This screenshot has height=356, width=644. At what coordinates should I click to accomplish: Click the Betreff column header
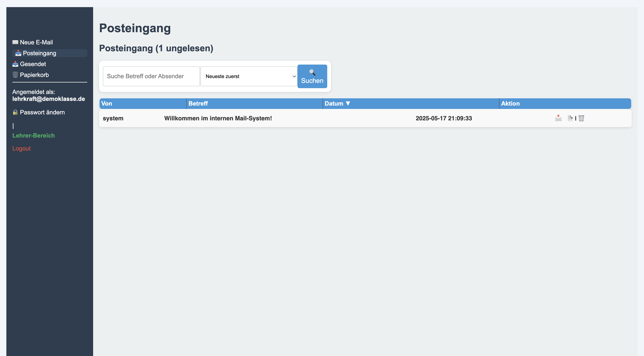pyautogui.click(x=198, y=104)
